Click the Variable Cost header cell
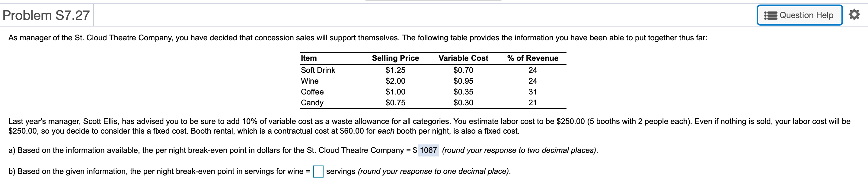The image size is (868, 195). coord(463,58)
